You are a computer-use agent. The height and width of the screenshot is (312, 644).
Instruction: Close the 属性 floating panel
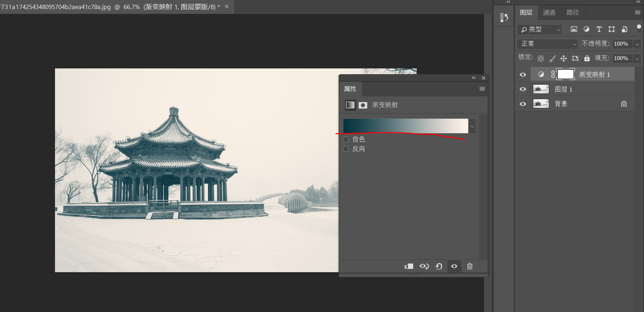pos(483,78)
